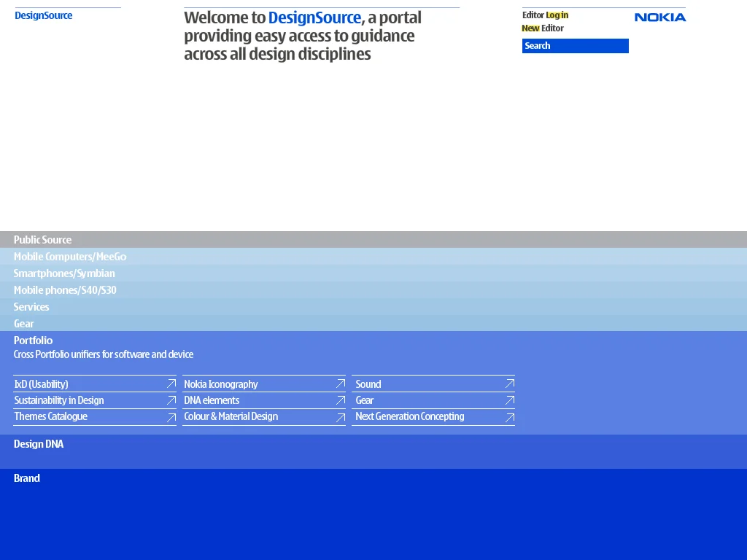Click the DesignSource home link at top left

tap(43, 15)
